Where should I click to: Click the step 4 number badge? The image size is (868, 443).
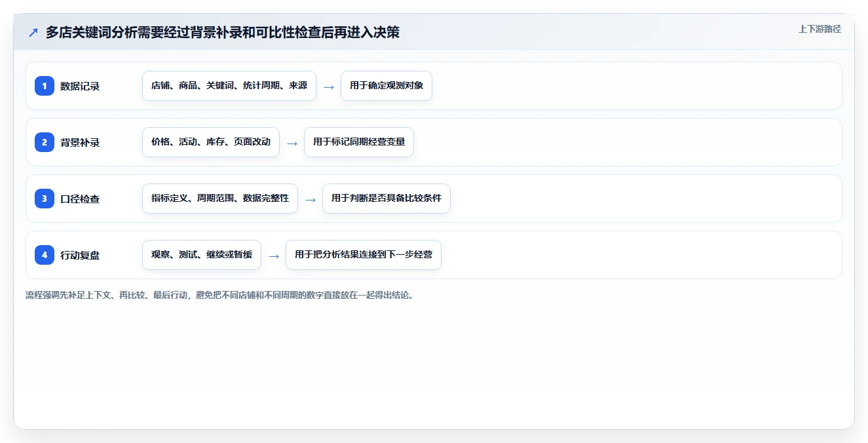tap(45, 255)
